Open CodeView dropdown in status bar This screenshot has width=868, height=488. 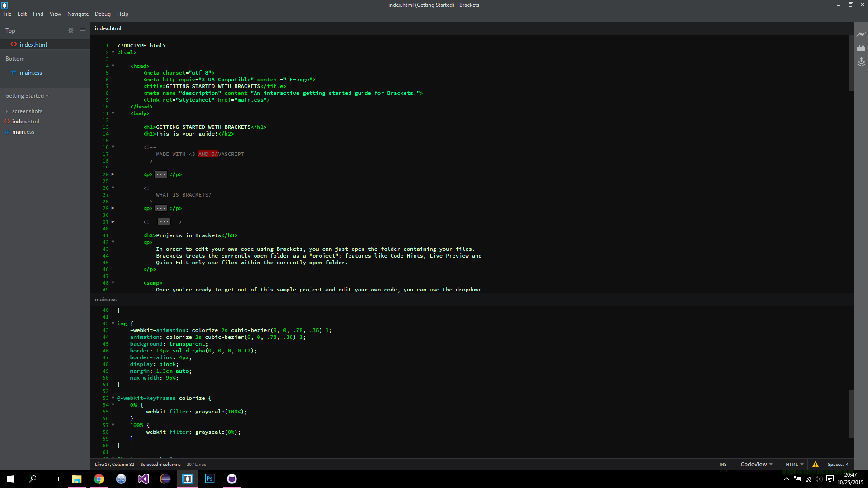pyautogui.click(x=756, y=464)
